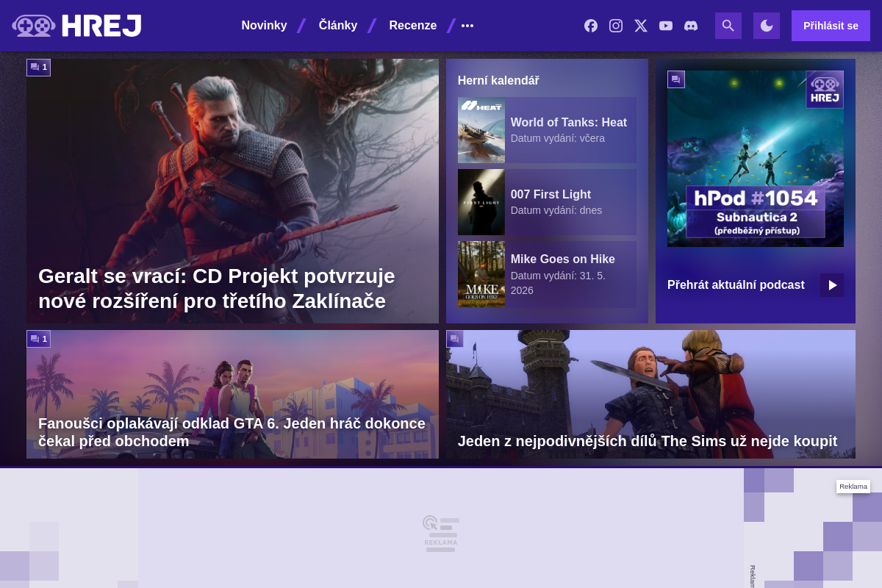Click the central Reklama ad placeholder icon

point(441,534)
